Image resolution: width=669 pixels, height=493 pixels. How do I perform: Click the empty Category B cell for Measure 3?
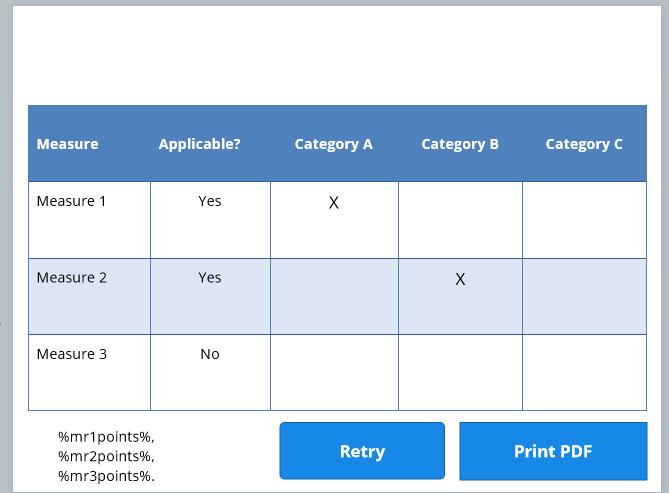click(460, 372)
